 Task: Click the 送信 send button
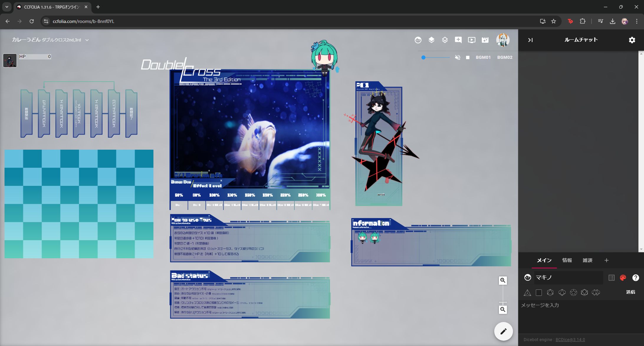click(x=630, y=292)
